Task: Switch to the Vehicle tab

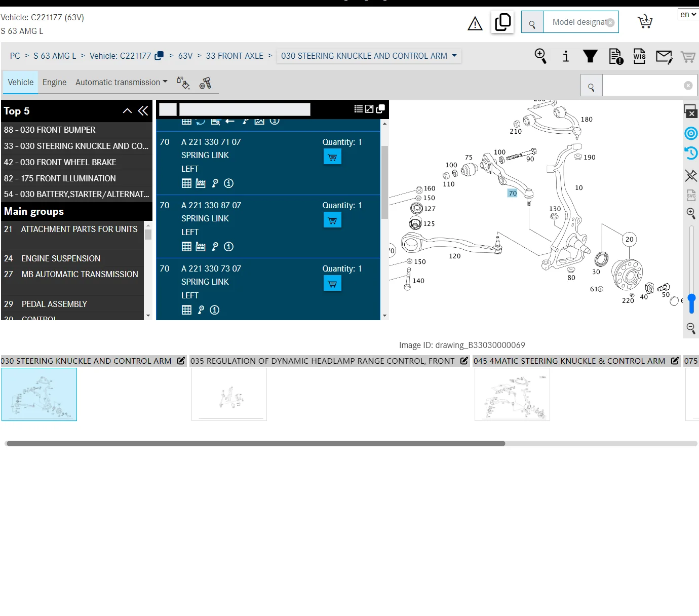Action: pos(21,82)
